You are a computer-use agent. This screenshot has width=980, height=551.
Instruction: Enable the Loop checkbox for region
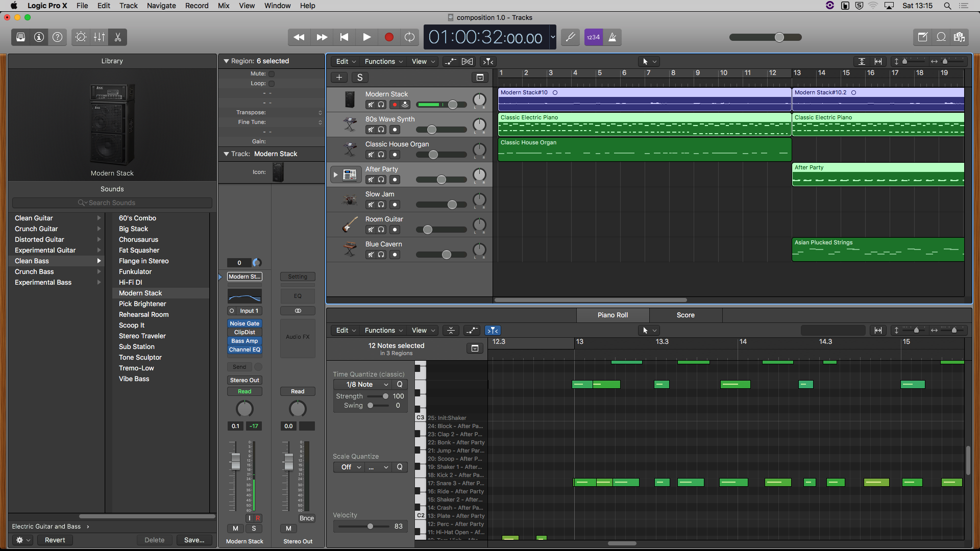coord(272,84)
